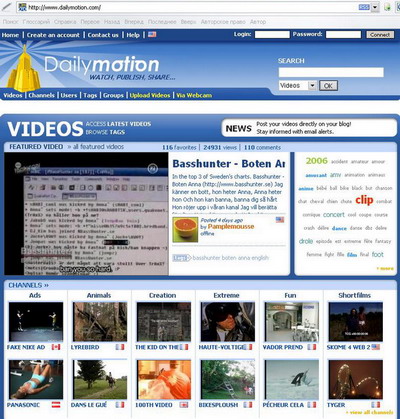Expand the address bar history dropdown arrow
Viewport: 400px width, 419px height.
point(375,7)
